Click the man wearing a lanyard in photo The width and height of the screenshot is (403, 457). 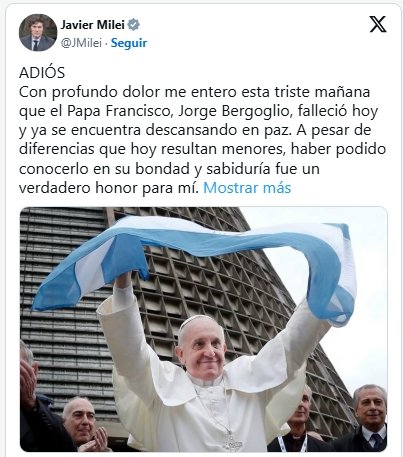(x=297, y=423)
